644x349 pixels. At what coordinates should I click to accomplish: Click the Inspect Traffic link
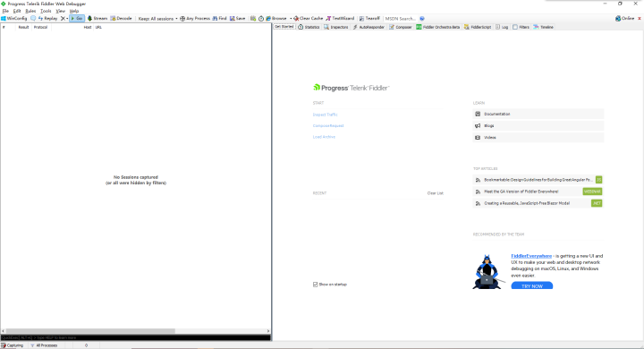tap(326, 115)
